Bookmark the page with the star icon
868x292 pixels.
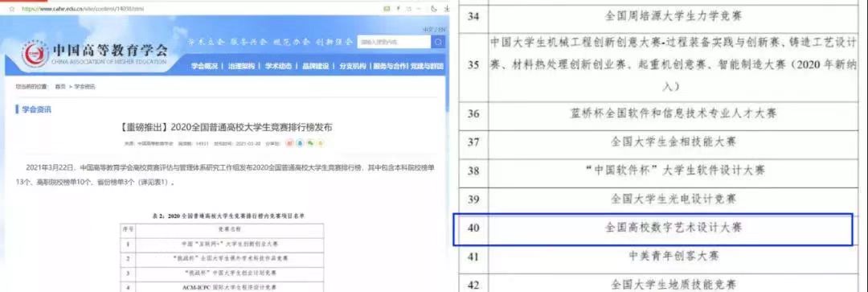click(12, 10)
